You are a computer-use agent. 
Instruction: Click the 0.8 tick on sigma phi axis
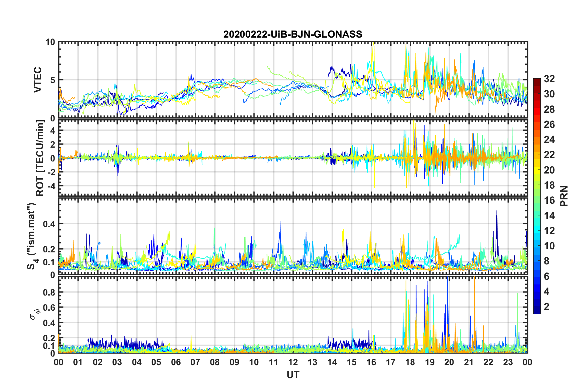tap(49, 292)
